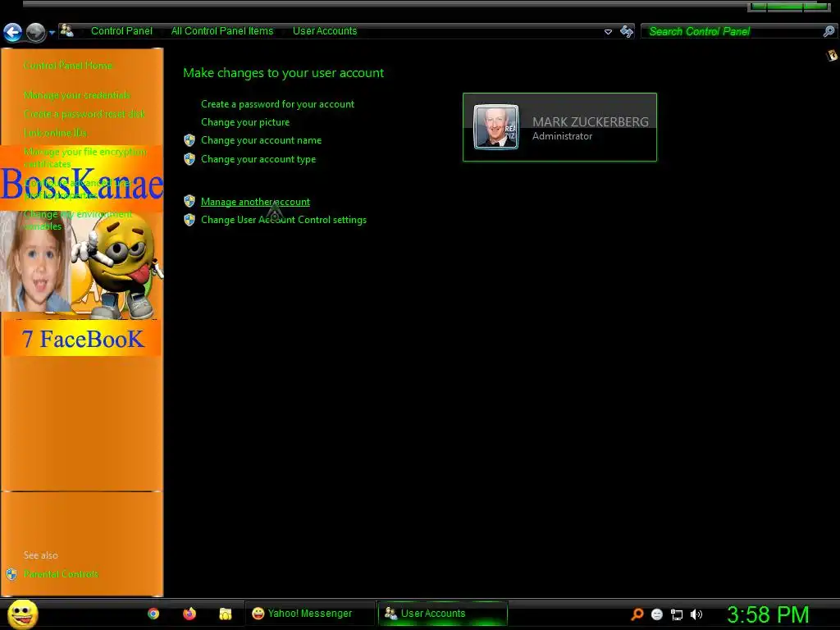
Task: Click shield icon beside Manage another account
Action: click(189, 202)
